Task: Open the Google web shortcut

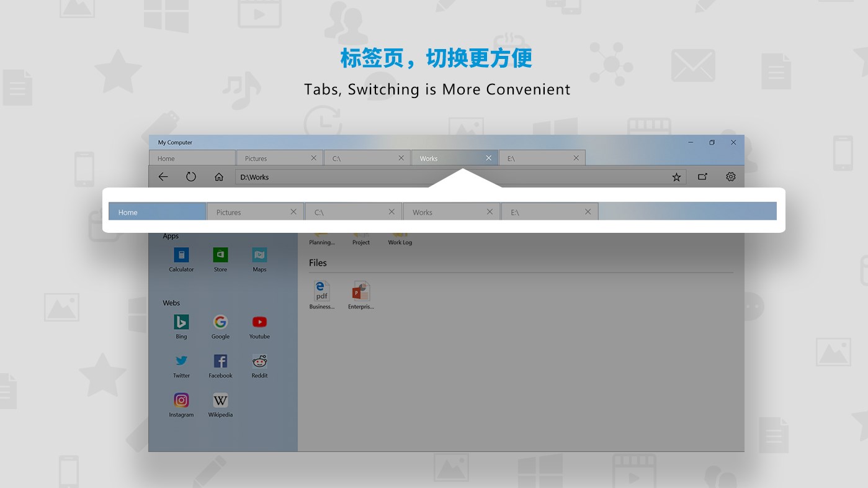Action: tap(220, 322)
